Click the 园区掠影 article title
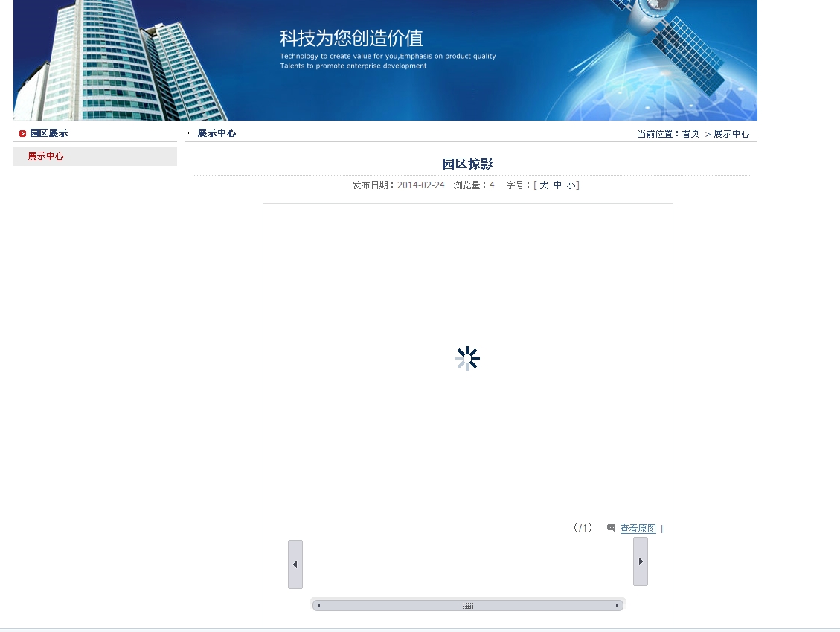The image size is (840, 632). (467, 164)
